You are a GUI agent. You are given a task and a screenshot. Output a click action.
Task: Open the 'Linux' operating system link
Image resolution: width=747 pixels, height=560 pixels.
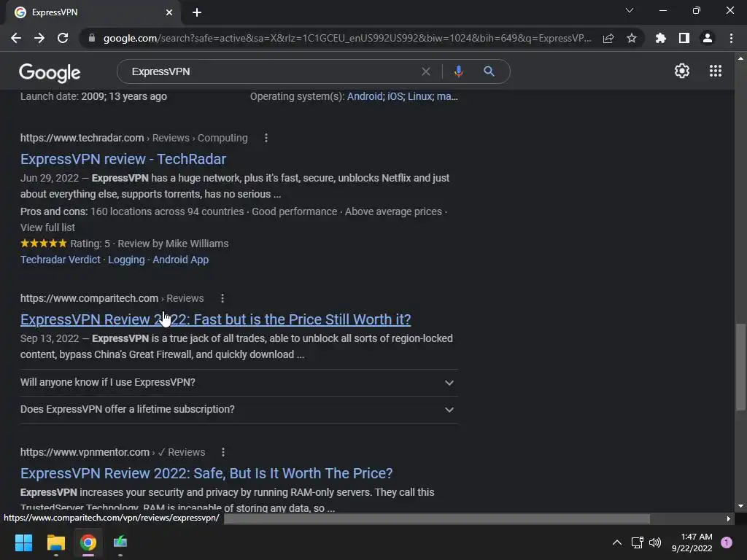(419, 96)
